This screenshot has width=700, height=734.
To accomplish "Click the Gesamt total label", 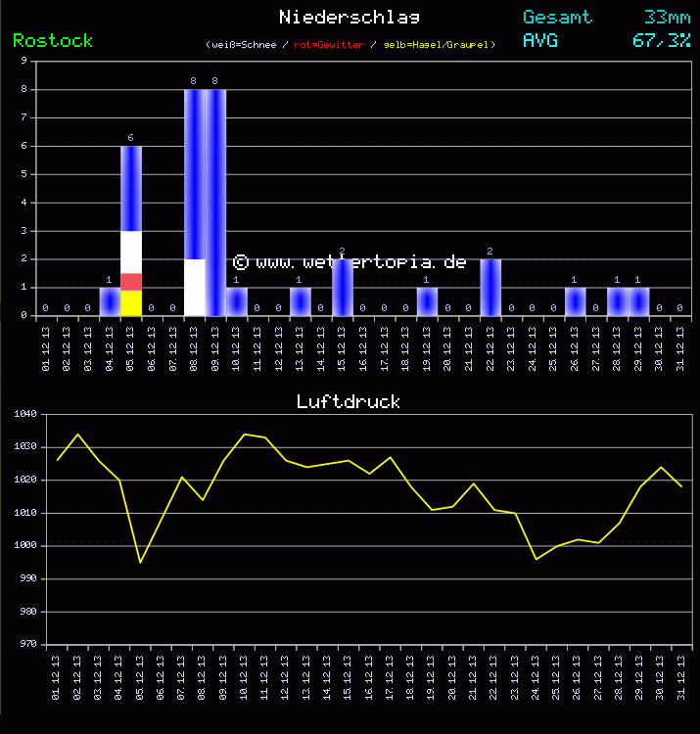I will (x=557, y=17).
